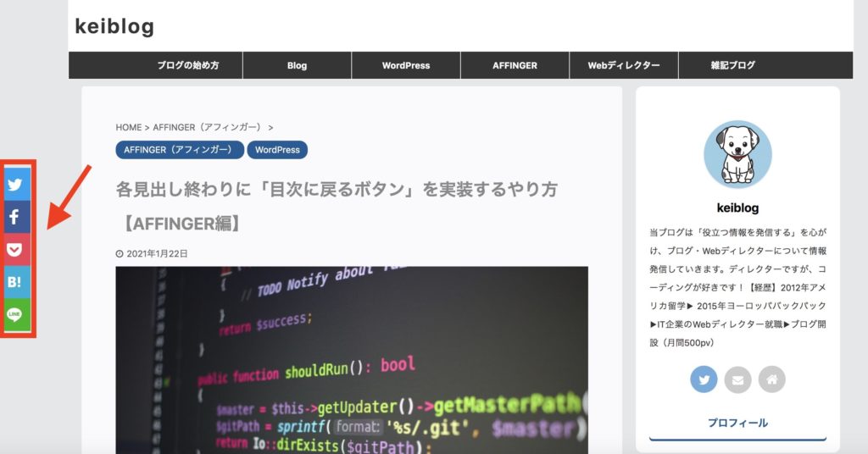Open the 雑記ブログ menu item

pyautogui.click(x=733, y=65)
